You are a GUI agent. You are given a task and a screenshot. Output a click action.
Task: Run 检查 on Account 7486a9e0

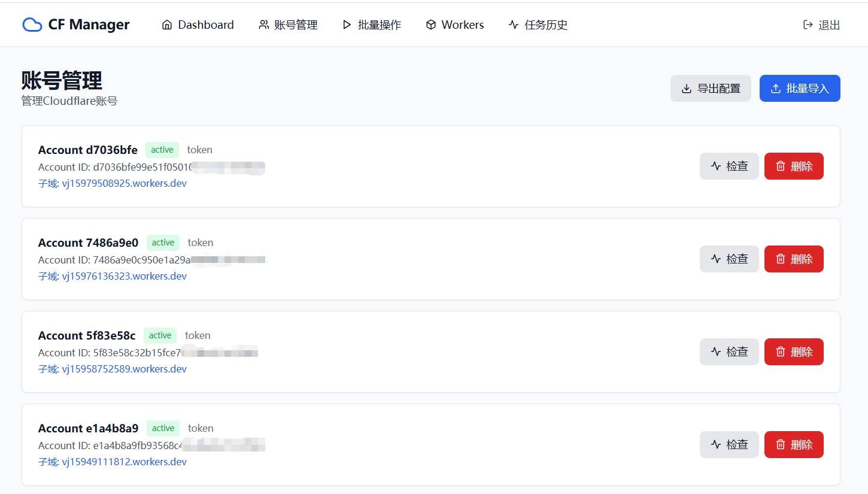(729, 259)
